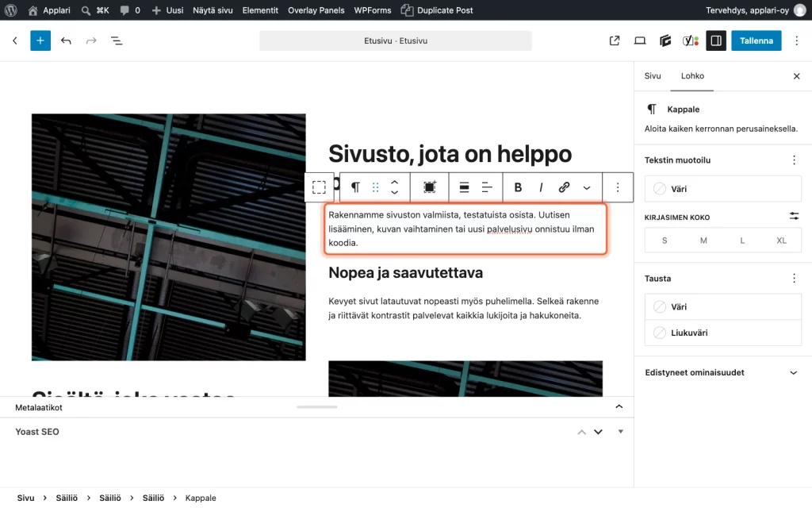Image resolution: width=812 pixels, height=508 pixels.
Task: Open the block alignment control
Action: click(464, 187)
